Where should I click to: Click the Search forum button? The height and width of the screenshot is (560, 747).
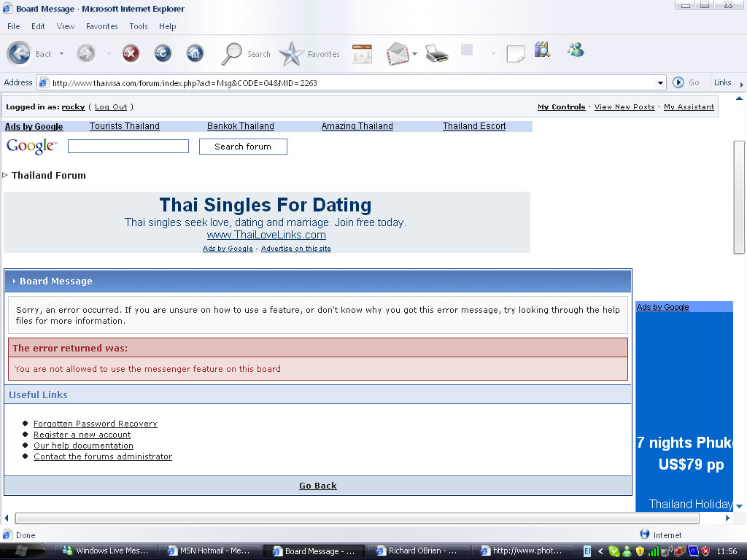pos(243,147)
